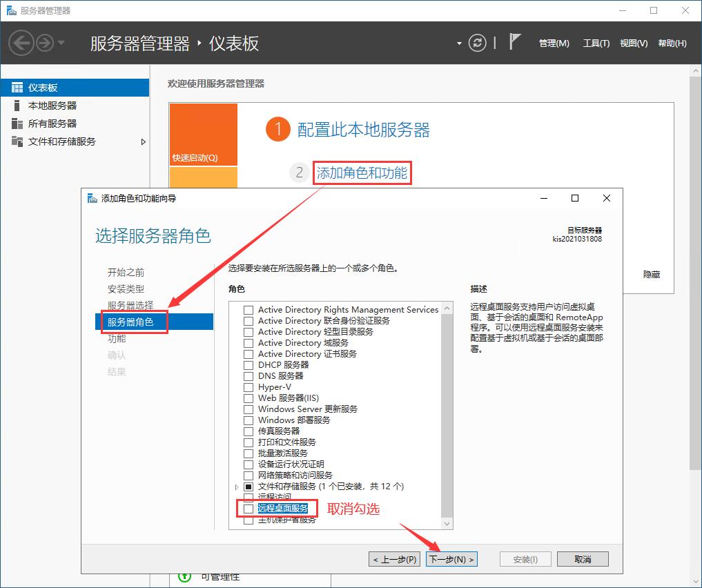Open dropdown arrow left of refresh icon
Screen dimensions: 702x588
click(x=459, y=43)
